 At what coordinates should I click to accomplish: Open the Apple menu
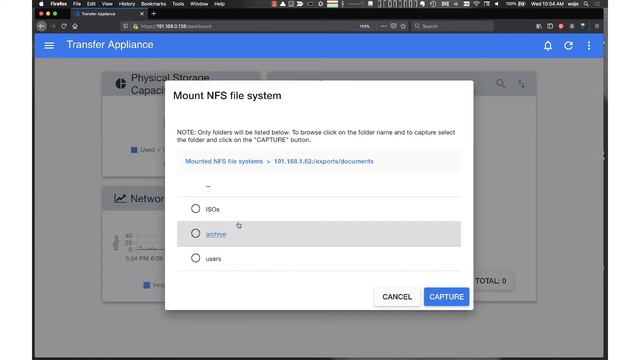pos(41,4)
